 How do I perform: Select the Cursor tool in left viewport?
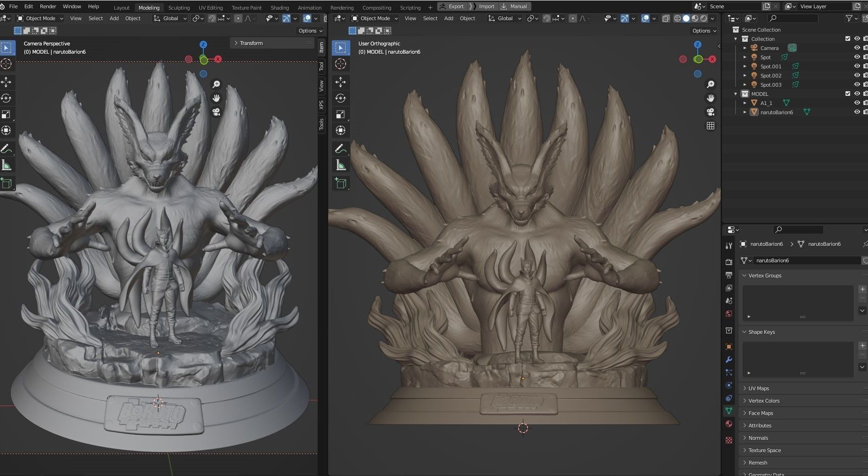6,64
